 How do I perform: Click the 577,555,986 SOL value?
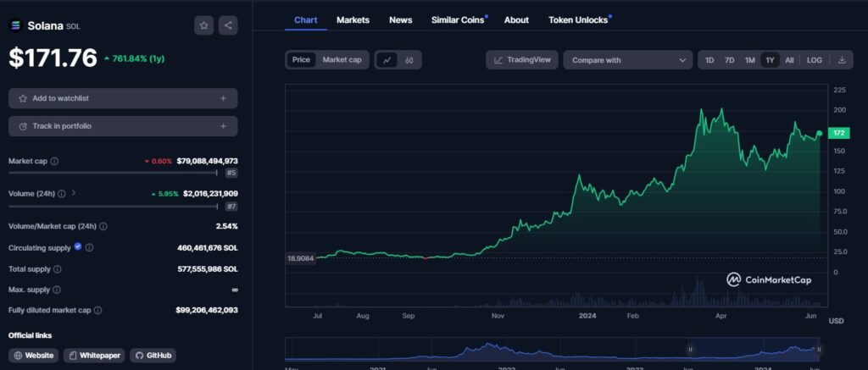click(x=208, y=268)
